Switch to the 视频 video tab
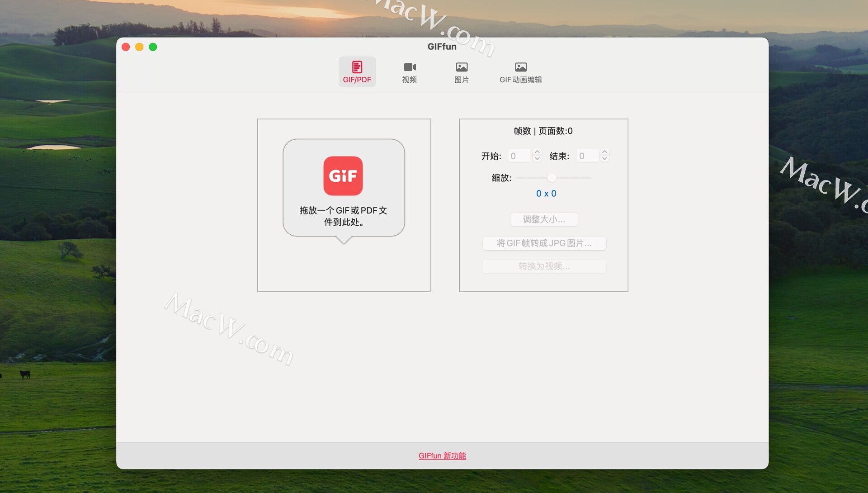868x493 pixels. (410, 72)
